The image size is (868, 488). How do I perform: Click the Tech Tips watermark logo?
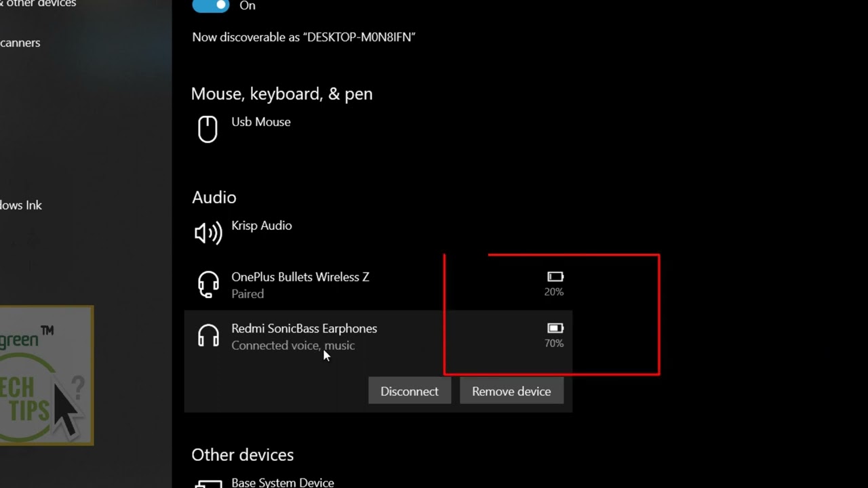[46, 375]
